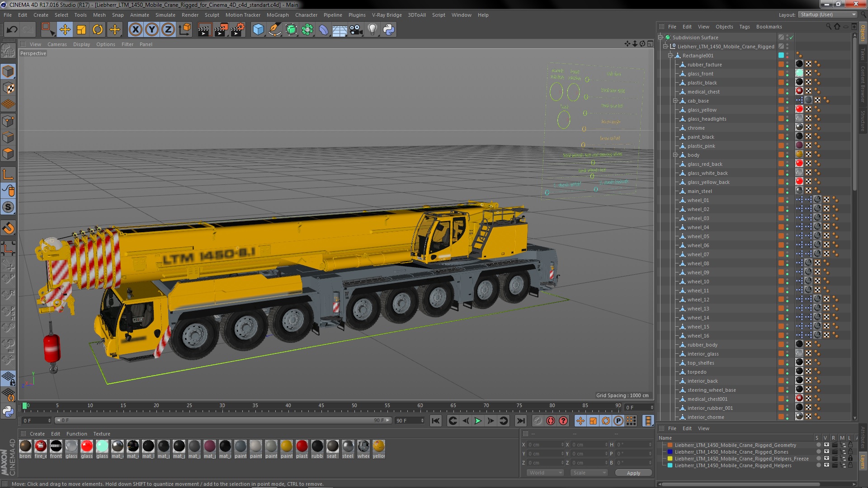Image resolution: width=868 pixels, height=488 pixels.
Task: Open the Simulate menu
Action: pos(165,15)
